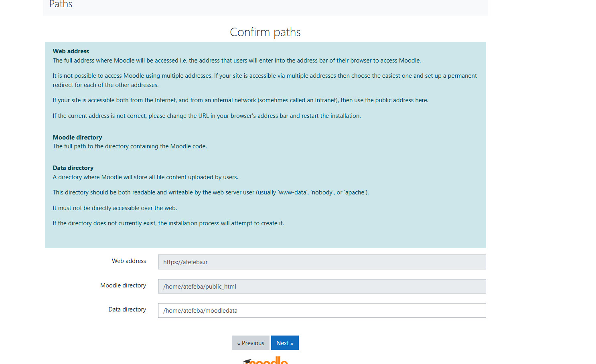
Task: Click the Paths breadcrumb heading
Action: 60,5
